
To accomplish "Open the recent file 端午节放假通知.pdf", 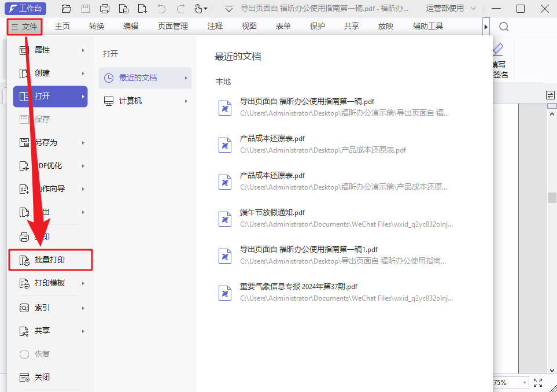I will click(x=272, y=212).
